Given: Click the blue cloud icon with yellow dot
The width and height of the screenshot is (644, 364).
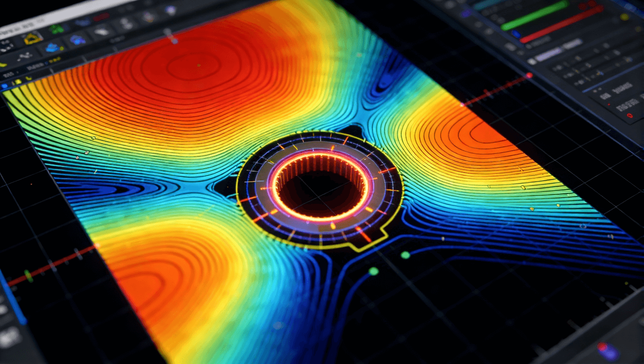Looking at the screenshot, I should point(53,47).
